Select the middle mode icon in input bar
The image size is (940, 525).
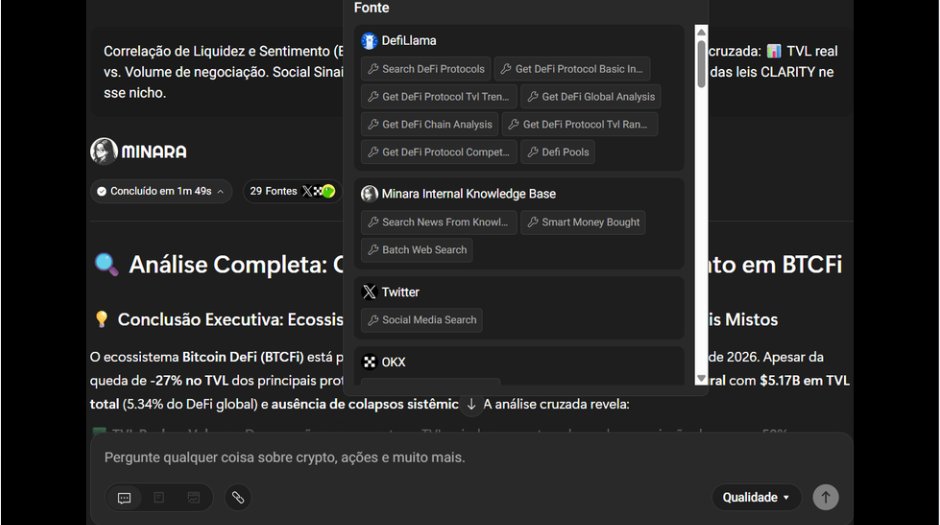(x=159, y=497)
